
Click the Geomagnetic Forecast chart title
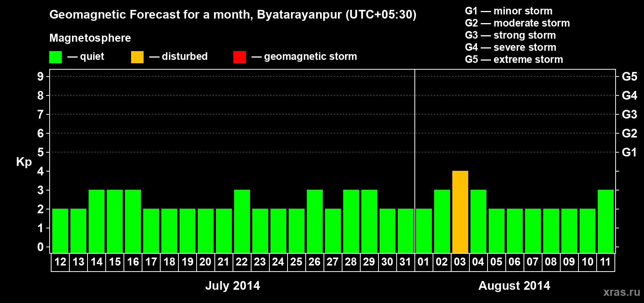233,14
